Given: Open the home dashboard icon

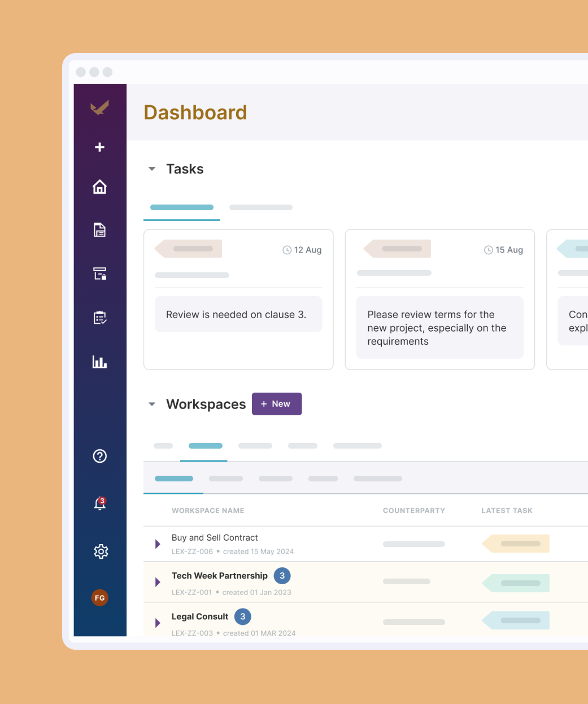Looking at the screenshot, I should click(x=100, y=187).
